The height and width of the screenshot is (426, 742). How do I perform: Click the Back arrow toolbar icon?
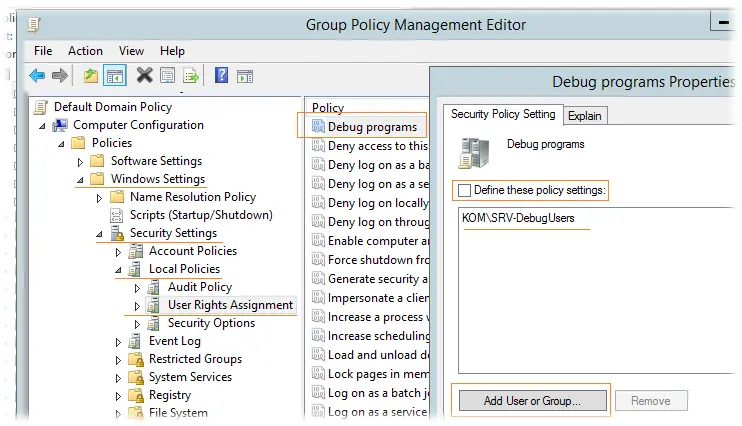pyautogui.click(x=37, y=75)
